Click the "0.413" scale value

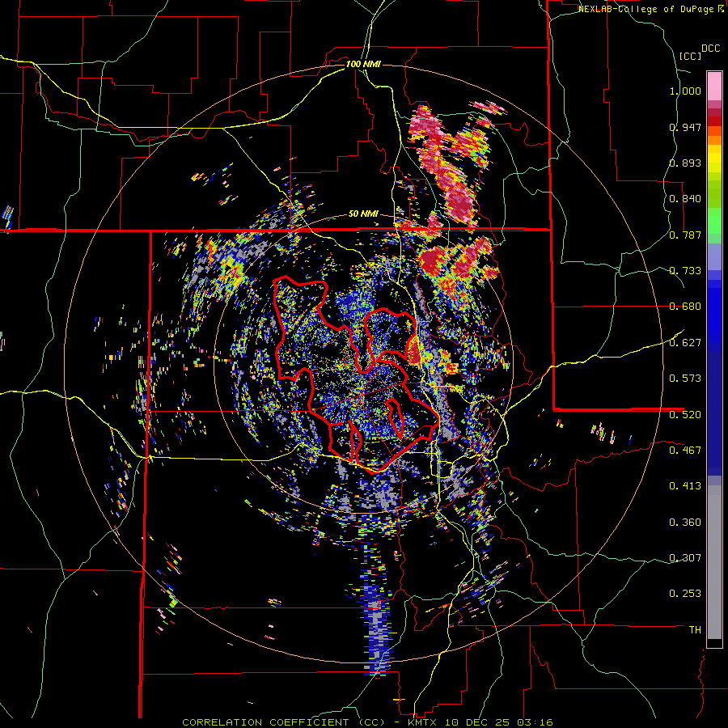685,486
